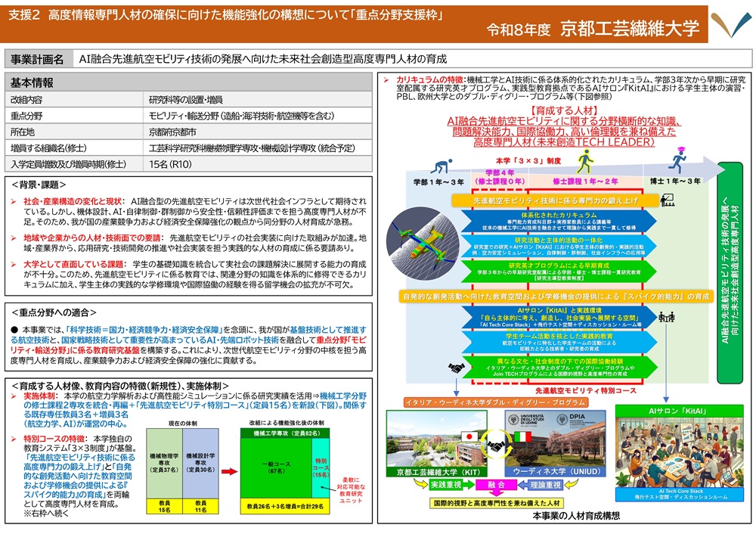Click the green 実践重視 box
Screen dimensions: 756x534
point(445,485)
